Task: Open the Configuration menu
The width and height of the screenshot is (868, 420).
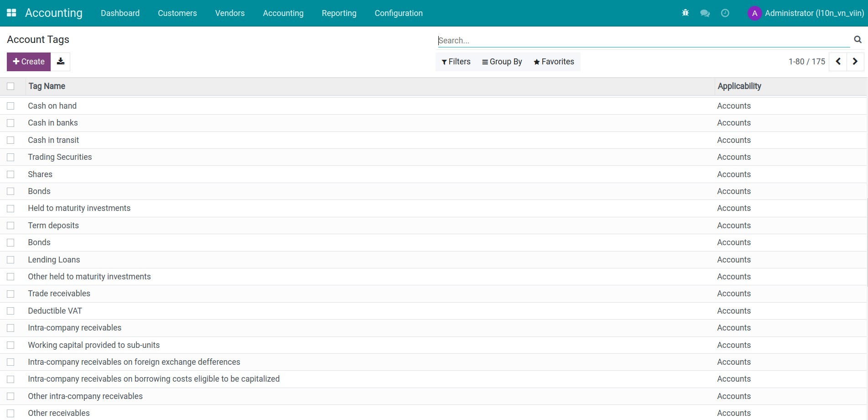Action: click(398, 13)
